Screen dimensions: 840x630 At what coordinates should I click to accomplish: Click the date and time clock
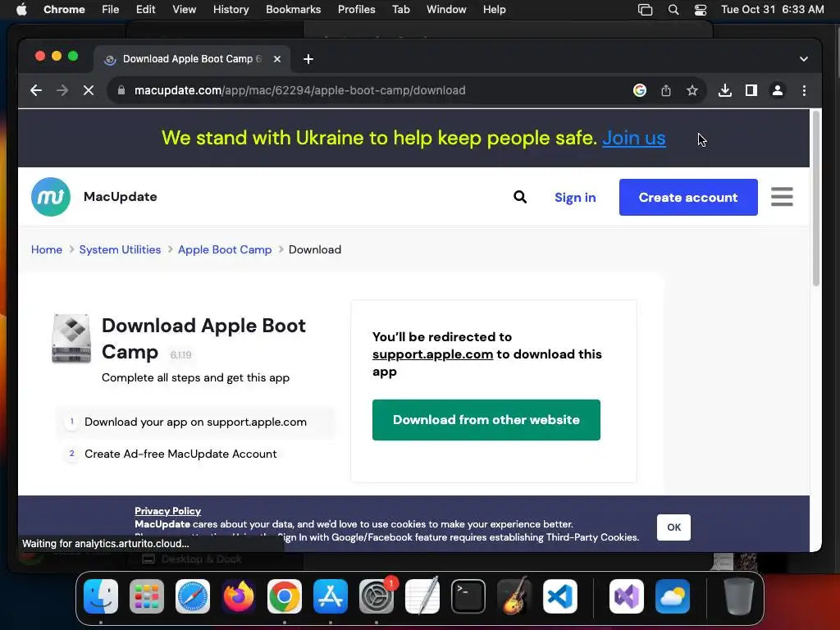pos(773,10)
